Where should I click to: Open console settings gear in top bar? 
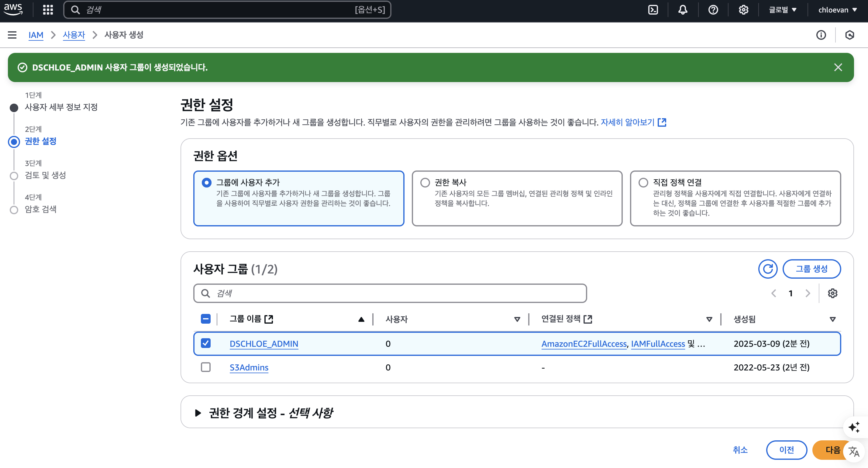click(x=743, y=10)
